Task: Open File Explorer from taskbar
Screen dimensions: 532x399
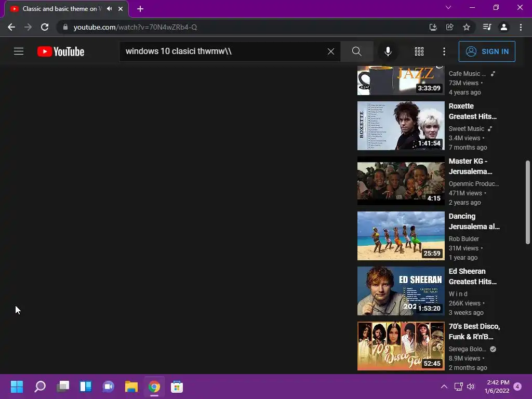Action: point(131,387)
